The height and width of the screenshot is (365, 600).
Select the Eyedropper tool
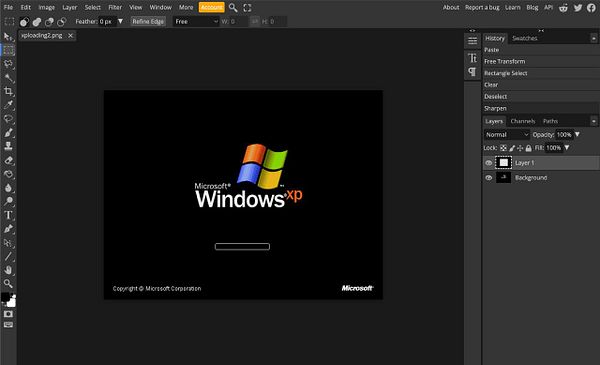click(8, 105)
